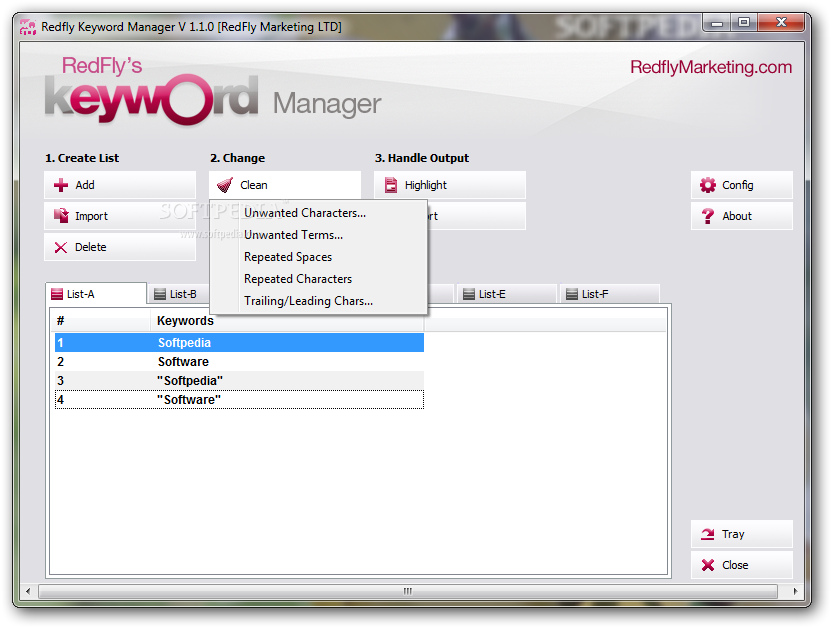Switch to the List-F tab

609,294
